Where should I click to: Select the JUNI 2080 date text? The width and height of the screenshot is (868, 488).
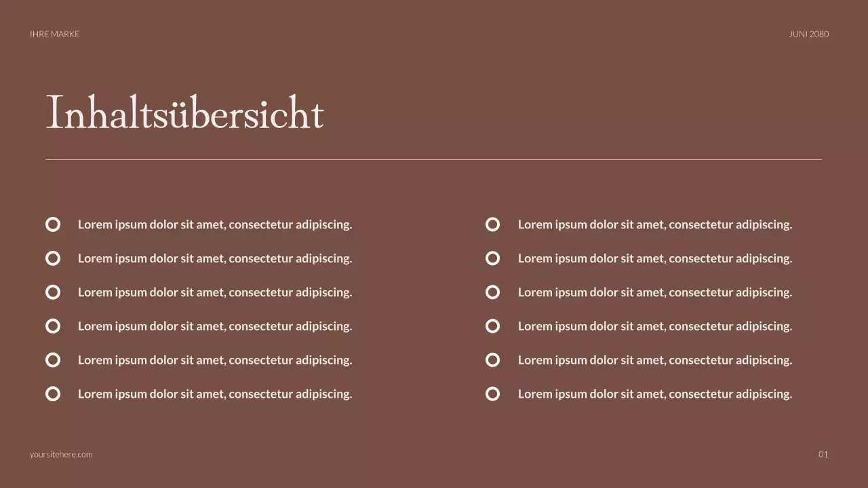pyautogui.click(x=808, y=33)
